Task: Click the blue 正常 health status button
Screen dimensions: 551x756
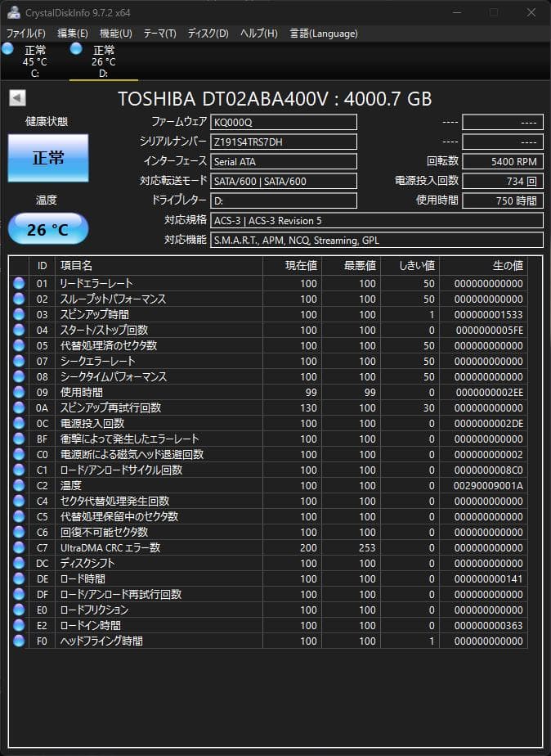Action: coord(48,158)
